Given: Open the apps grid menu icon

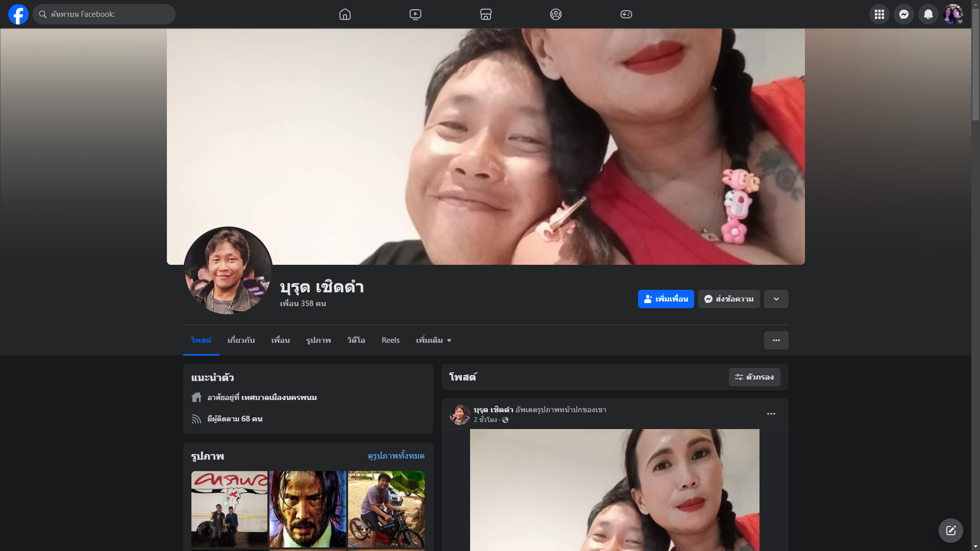Looking at the screenshot, I should pos(879,14).
